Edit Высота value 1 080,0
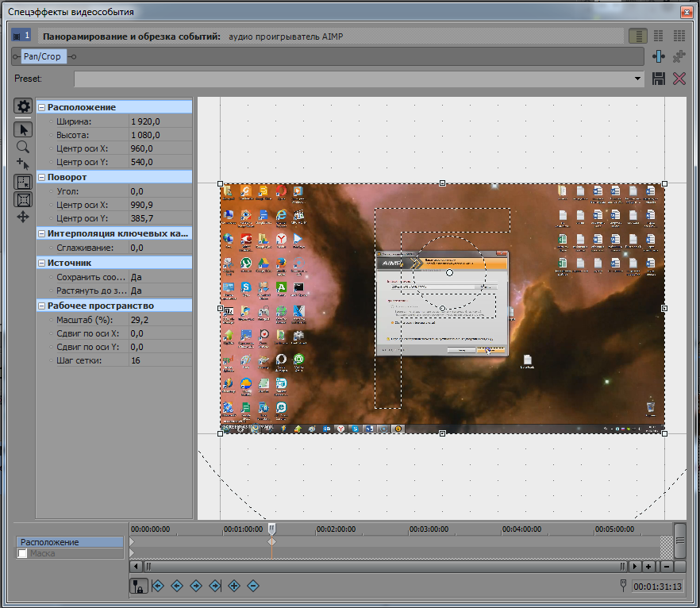The height and width of the screenshot is (608, 700). click(160, 135)
